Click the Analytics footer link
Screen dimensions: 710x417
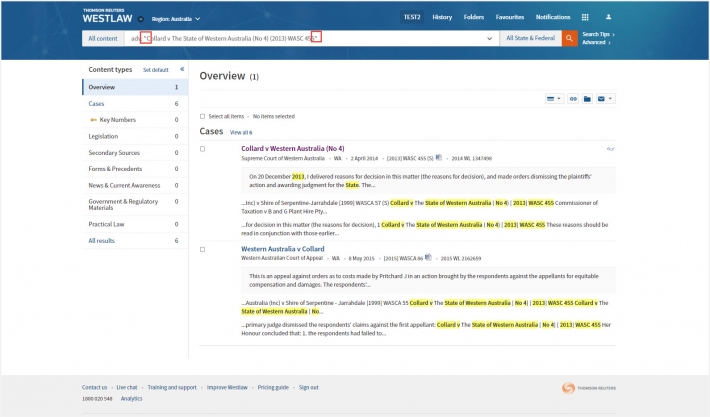click(x=131, y=399)
